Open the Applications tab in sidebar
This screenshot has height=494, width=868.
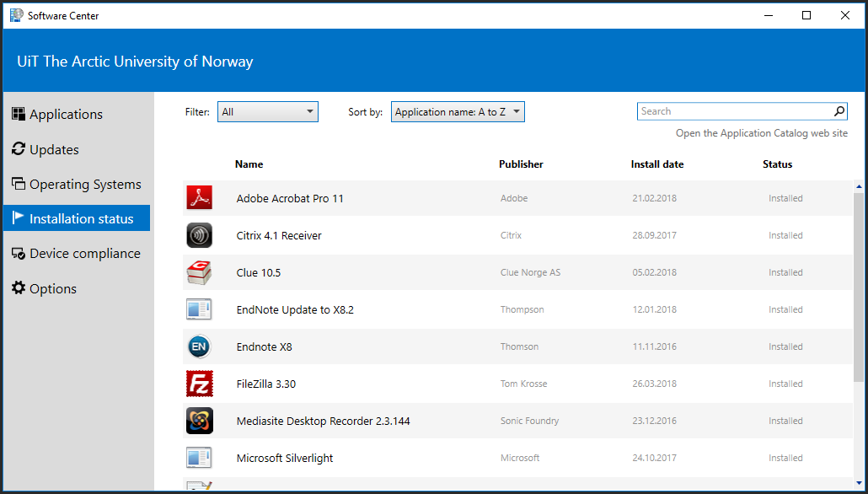coord(66,115)
